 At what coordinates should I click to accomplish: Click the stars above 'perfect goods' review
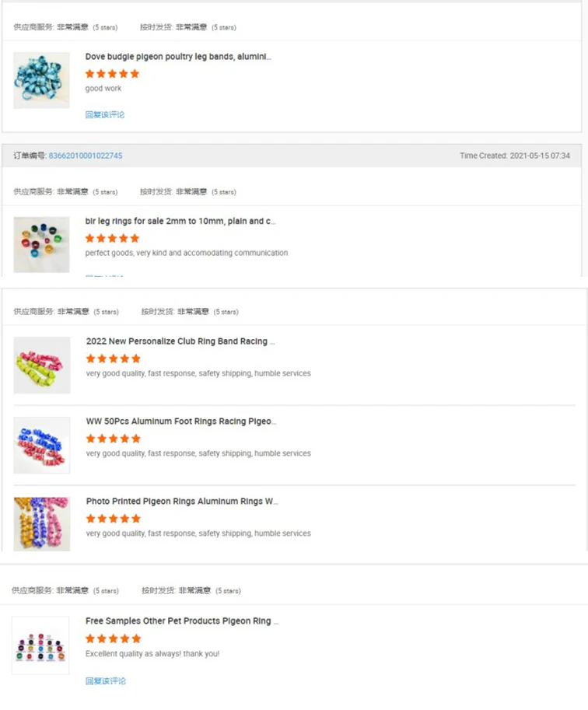click(x=112, y=238)
